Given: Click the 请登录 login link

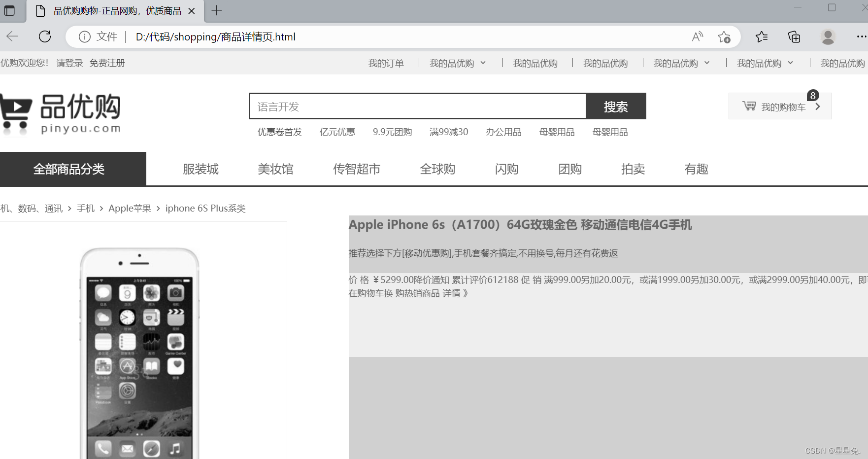Looking at the screenshot, I should (x=69, y=63).
